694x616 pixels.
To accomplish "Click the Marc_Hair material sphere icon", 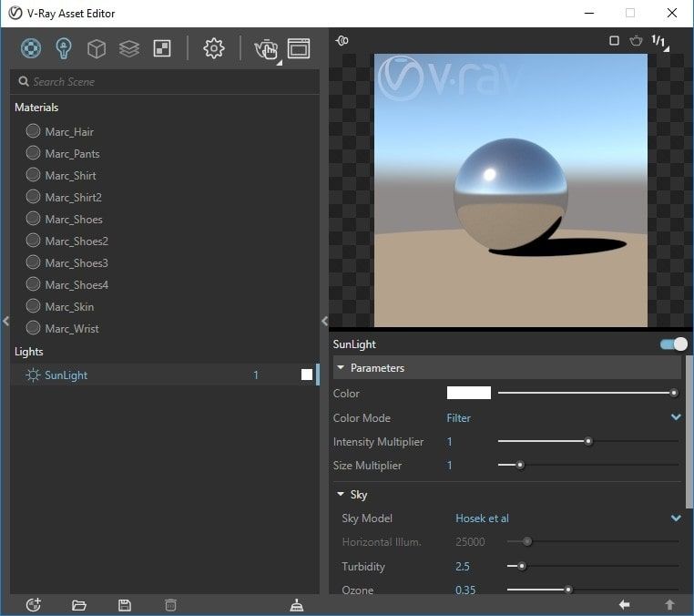I will point(33,131).
